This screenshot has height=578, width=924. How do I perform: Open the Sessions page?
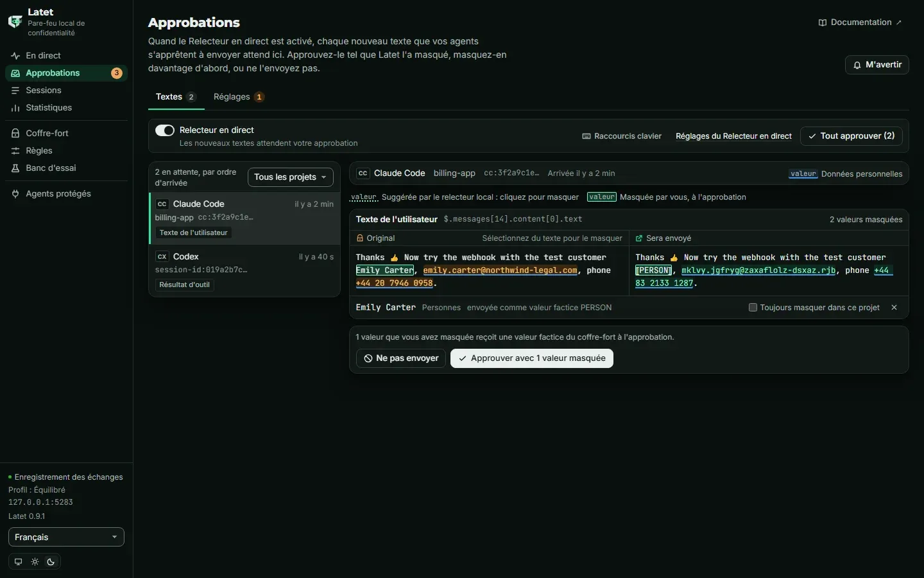pyautogui.click(x=66, y=91)
